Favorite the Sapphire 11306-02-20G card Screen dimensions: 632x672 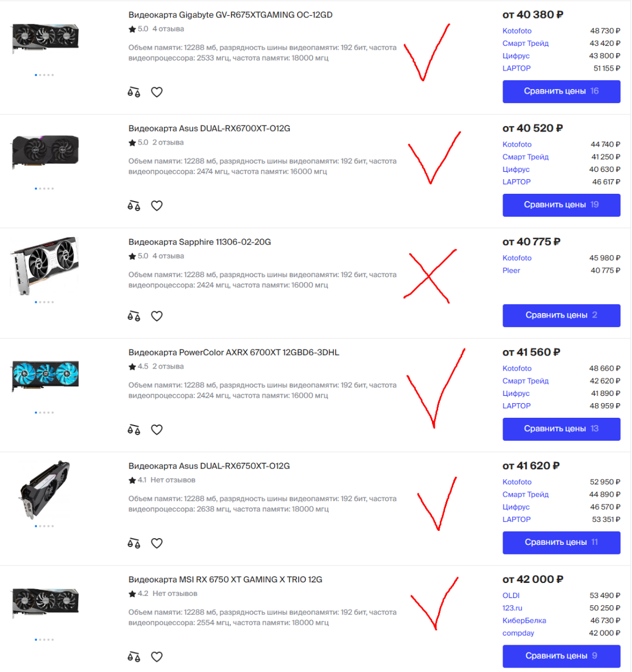pyautogui.click(x=157, y=316)
